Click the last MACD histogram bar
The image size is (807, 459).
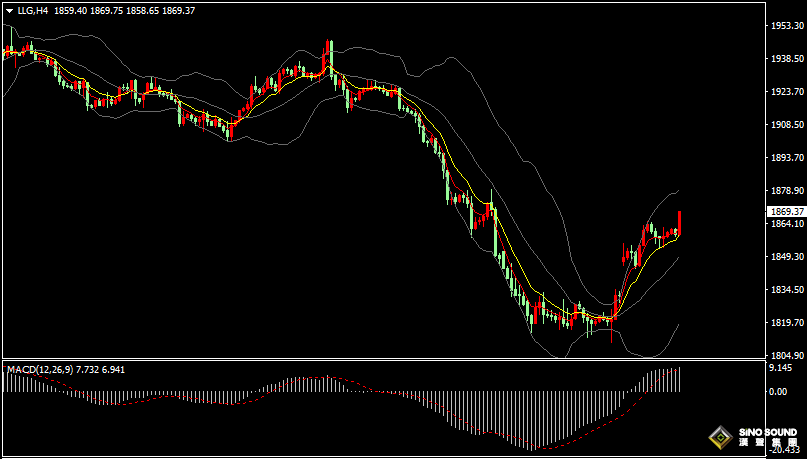coord(679,380)
